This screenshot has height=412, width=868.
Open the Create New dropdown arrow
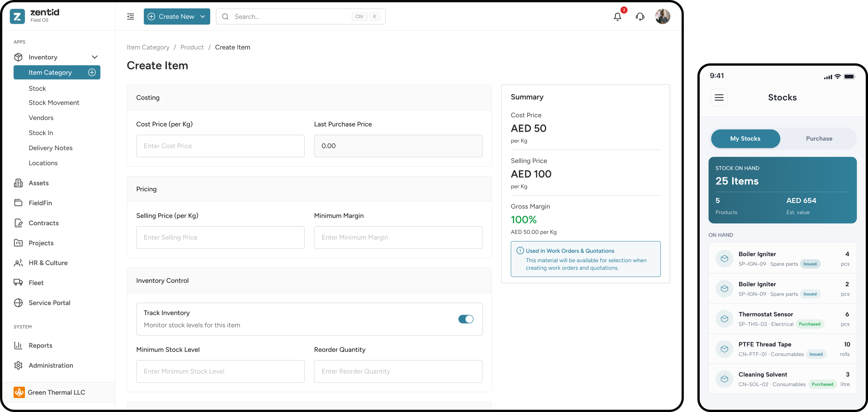coord(203,17)
